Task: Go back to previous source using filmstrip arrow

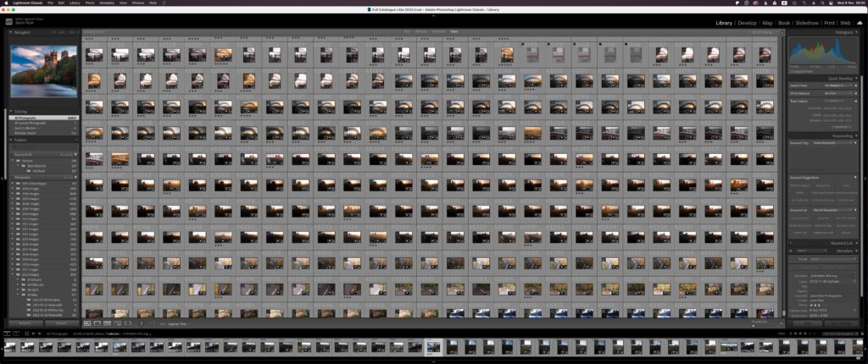Action: point(33,334)
